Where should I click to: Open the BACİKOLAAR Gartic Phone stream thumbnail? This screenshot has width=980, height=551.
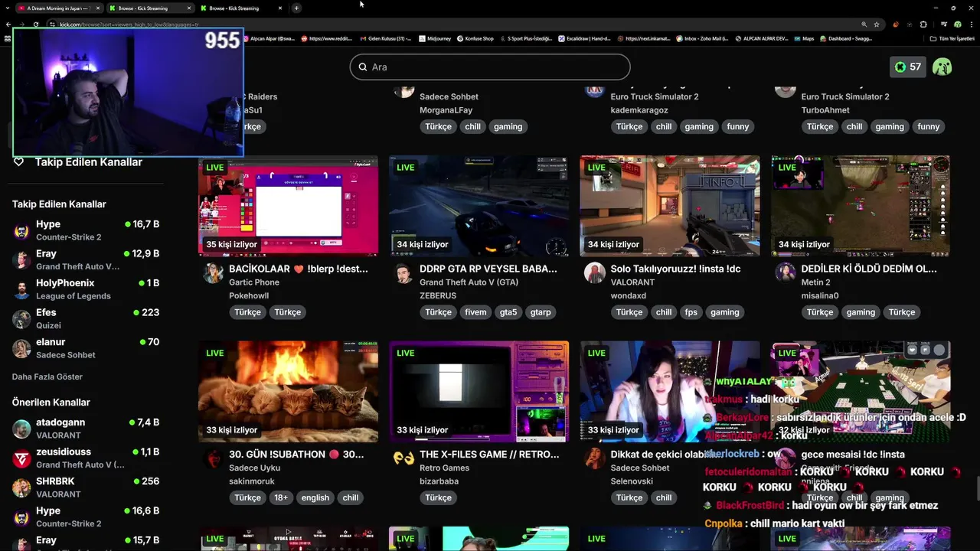click(x=288, y=206)
